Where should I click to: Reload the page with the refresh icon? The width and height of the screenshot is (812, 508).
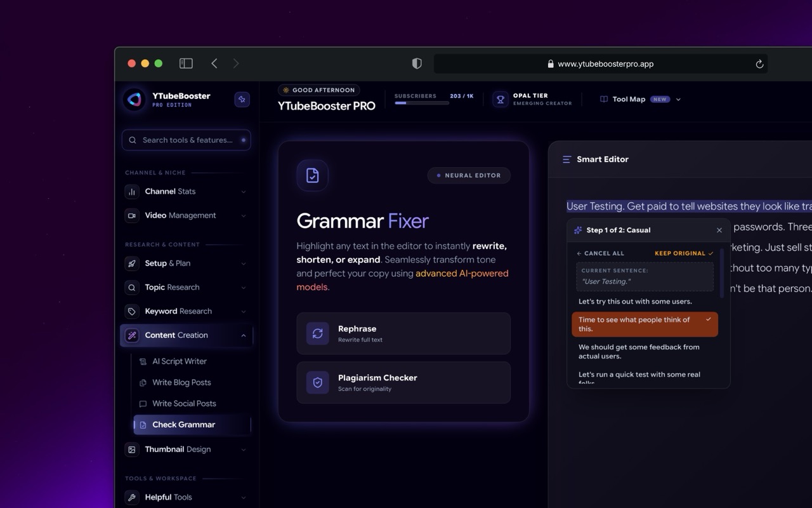(759, 64)
